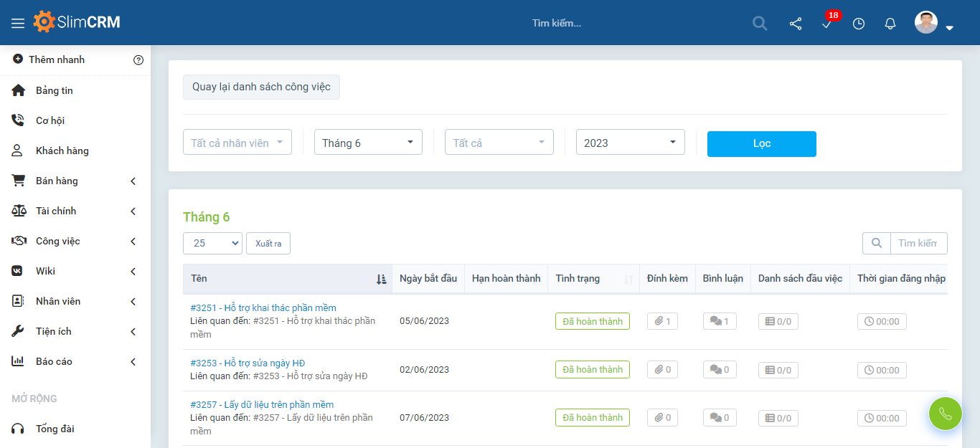Open the Tháng 6 month dropdown
Viewport: 980px width, 448px height.
368,143
